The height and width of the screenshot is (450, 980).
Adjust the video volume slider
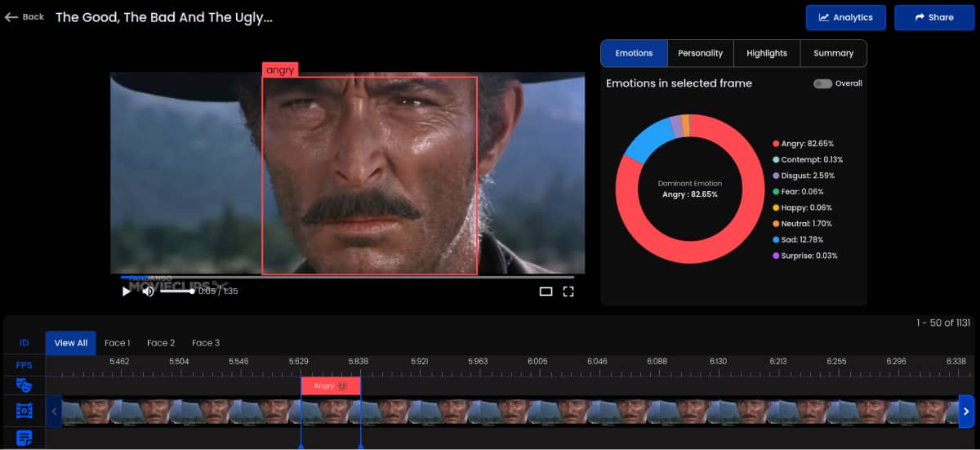coord(176,292)
